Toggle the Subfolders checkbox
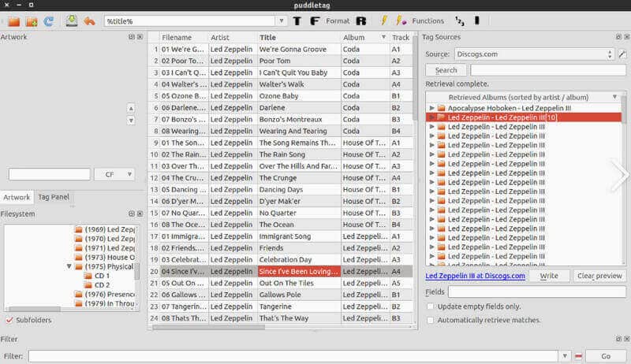The height and width of the screenshot is (364, 631). point(9,320)
